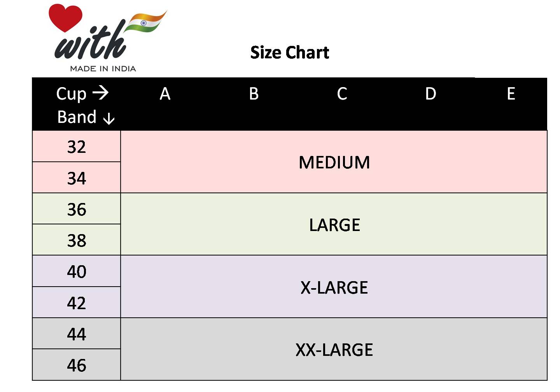Click band size 42 cell
This screenshot has height=392, width=560.
(x=77, y=303)
